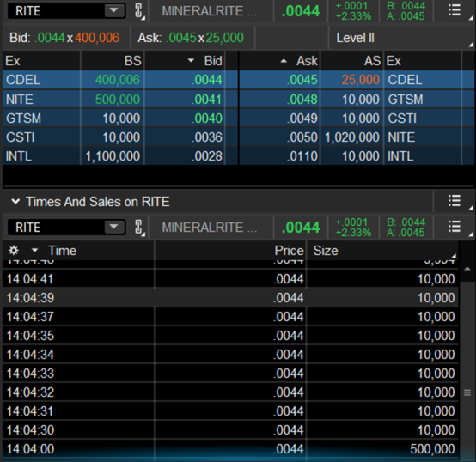Toggle the Time column sort arrow
The image size is (476, 462).
pos(35,251)
